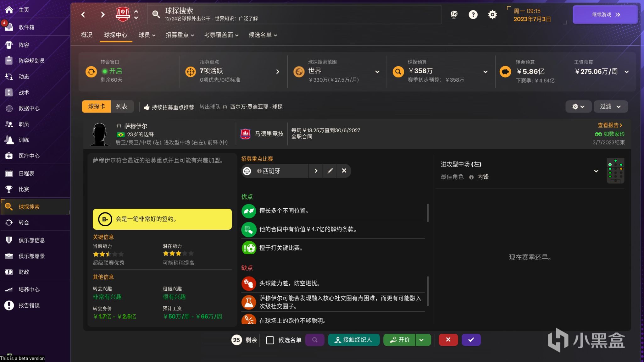644x362 pixels.
Task: Open 收件箱 inbox icon
Action: (9, 27)
